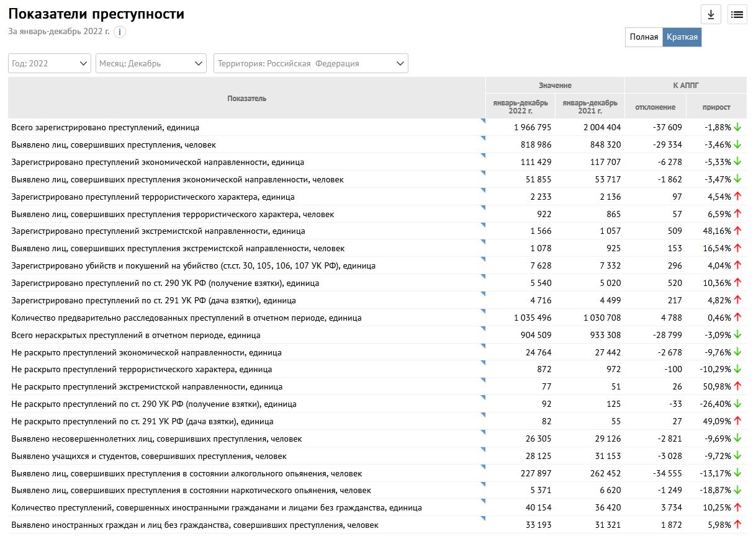Click green down arrow beside -13,17%

point(737,473)
